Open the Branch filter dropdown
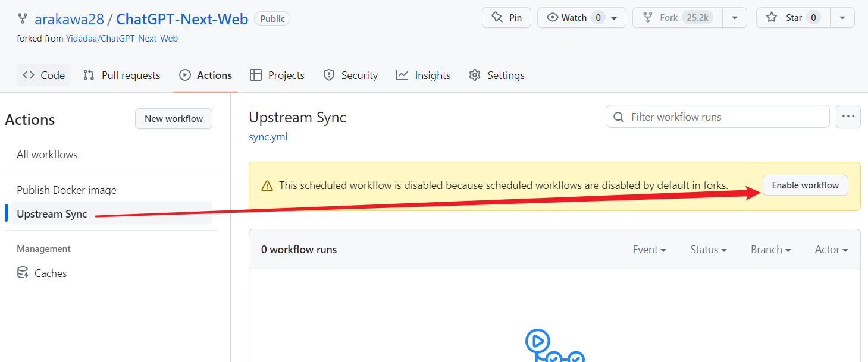Screen dimensions: 868x362 click(771, 250)
